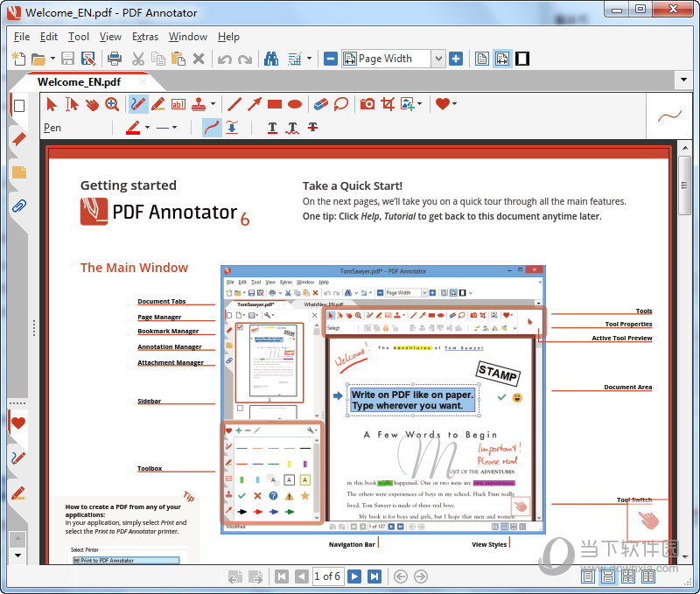Open Find with the binoculars icon

click(271, 59)
